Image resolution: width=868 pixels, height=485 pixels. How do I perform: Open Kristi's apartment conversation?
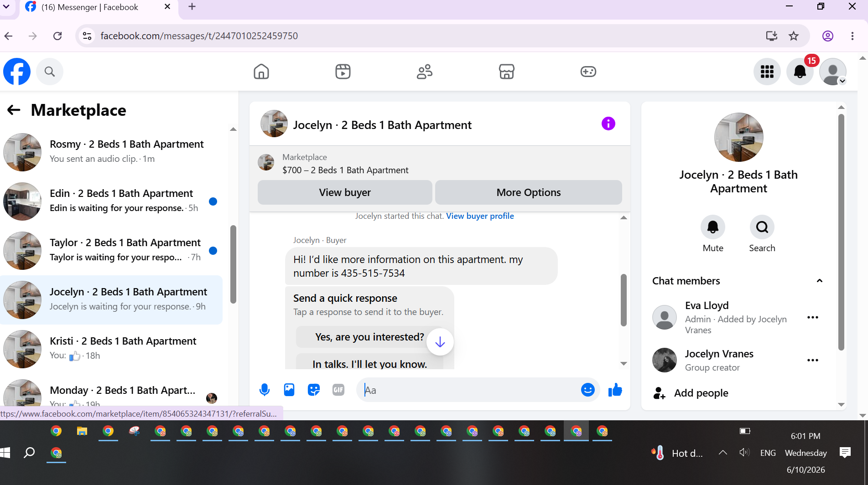pos(111,349)
